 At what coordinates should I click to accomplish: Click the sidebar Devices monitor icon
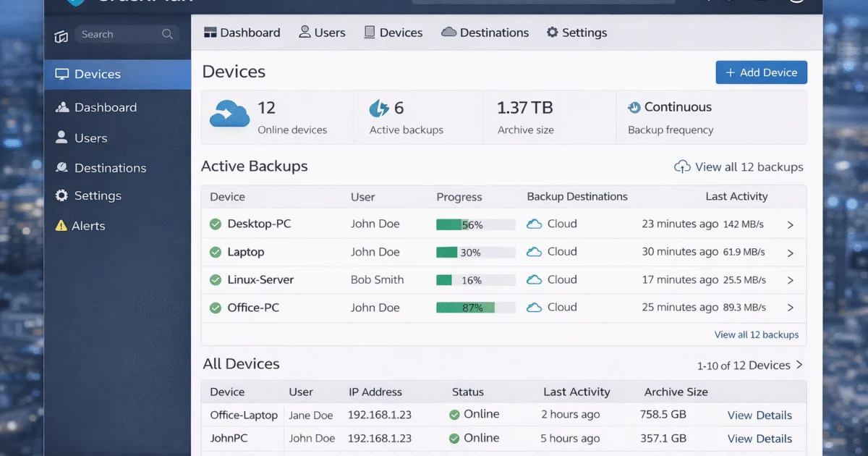61,75
